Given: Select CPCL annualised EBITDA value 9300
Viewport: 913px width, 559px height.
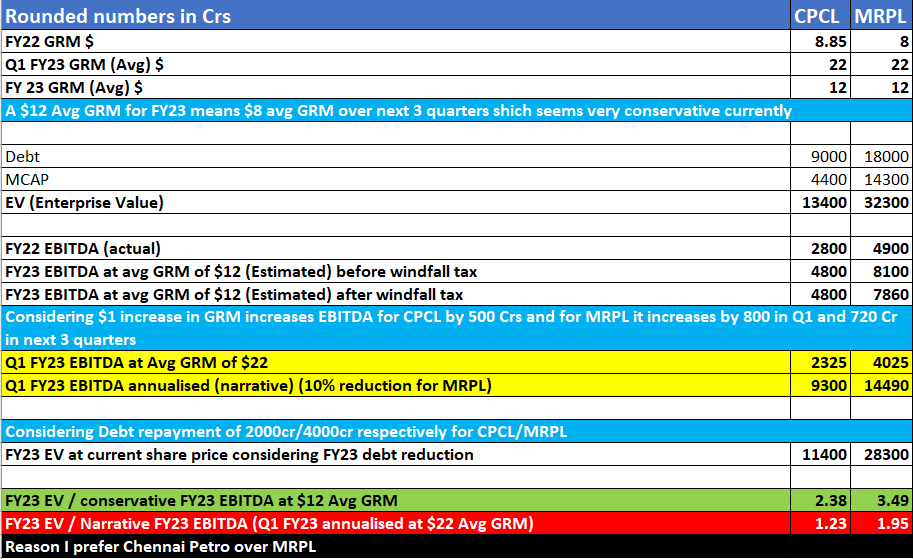Looking at the screenshot, I should 820,385.
